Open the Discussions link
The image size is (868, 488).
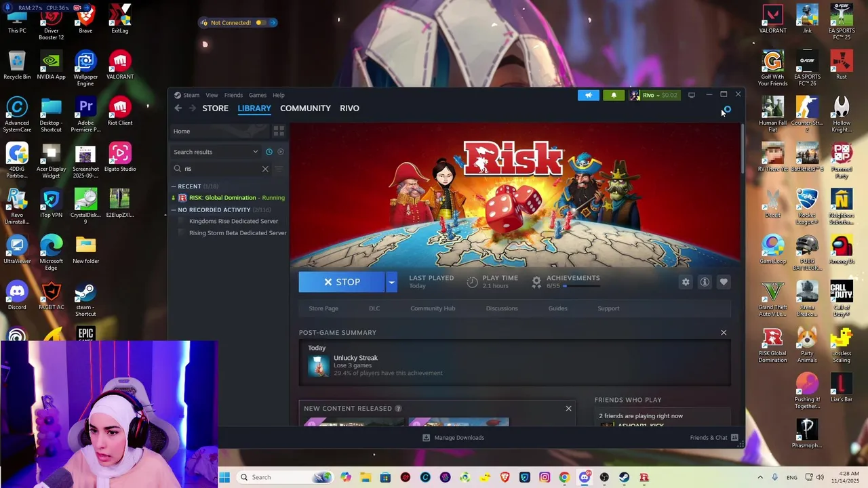[502, 308]
